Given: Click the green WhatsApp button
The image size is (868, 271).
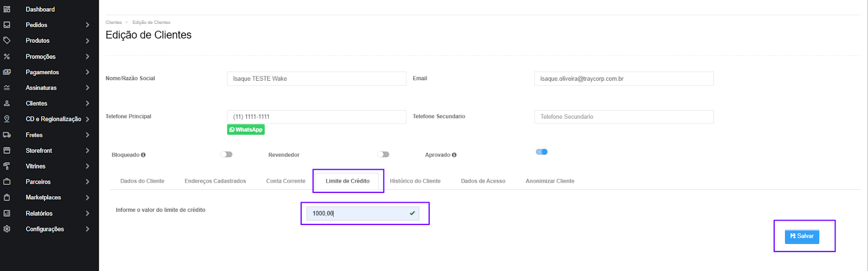Looking at the screenshot, I should [x=246, y=130].
